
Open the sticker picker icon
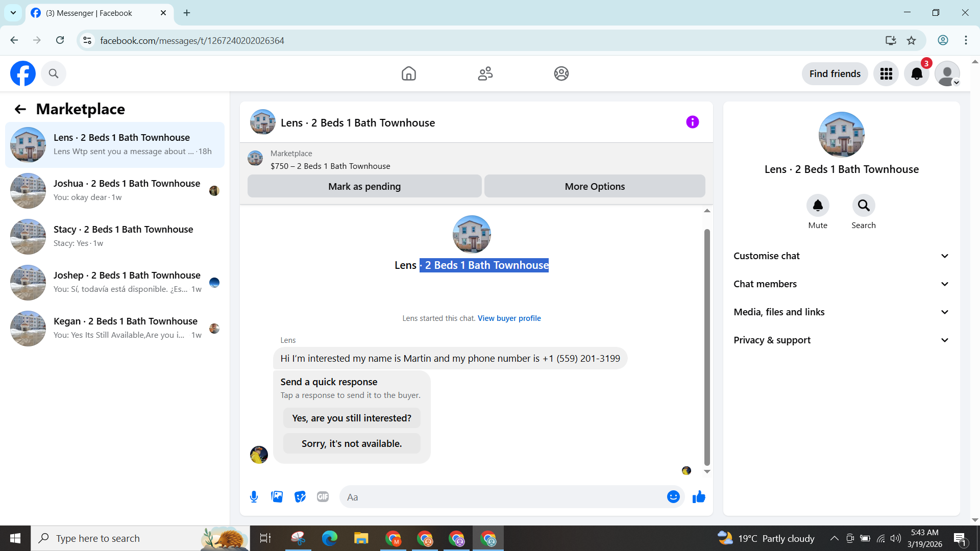(x=300, y=497)
